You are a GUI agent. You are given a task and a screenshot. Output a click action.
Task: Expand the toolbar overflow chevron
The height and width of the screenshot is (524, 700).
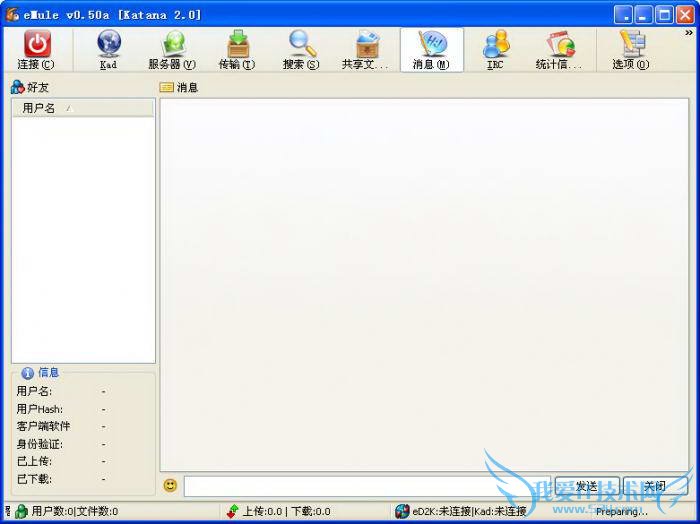pos(689,33)
